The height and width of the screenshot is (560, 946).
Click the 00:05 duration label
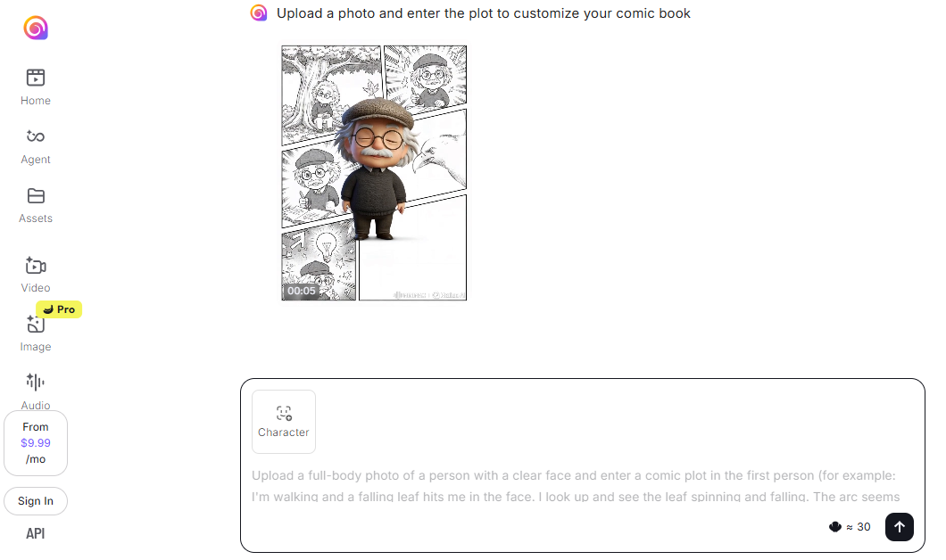(301, 291)
